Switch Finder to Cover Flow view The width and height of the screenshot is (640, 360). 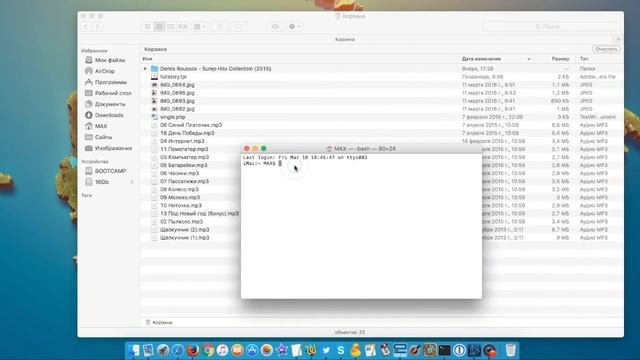[x=182, y=27]
